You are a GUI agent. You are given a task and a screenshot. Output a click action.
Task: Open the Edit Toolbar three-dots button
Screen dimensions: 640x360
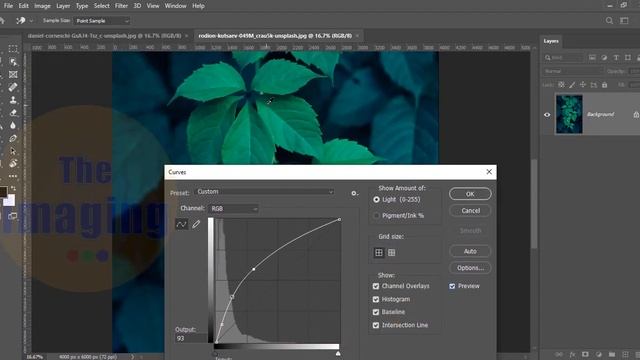pyautogui.click(x=13, y=176)
